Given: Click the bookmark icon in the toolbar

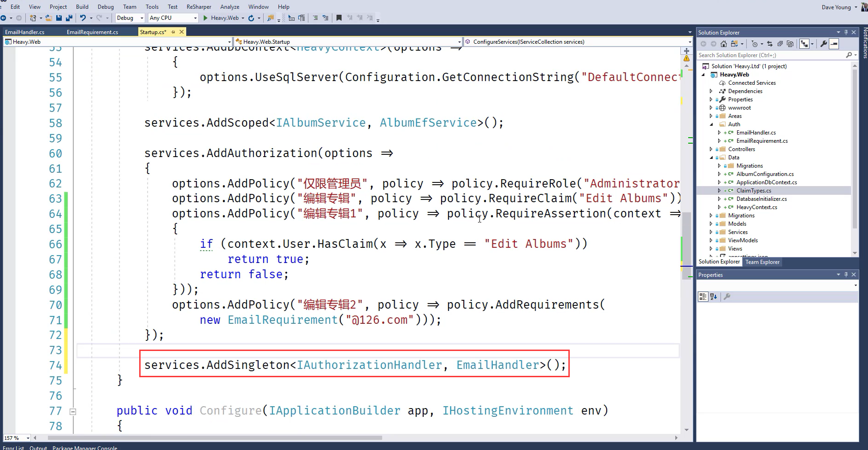Looking at the screenshot, I should 339,18.
